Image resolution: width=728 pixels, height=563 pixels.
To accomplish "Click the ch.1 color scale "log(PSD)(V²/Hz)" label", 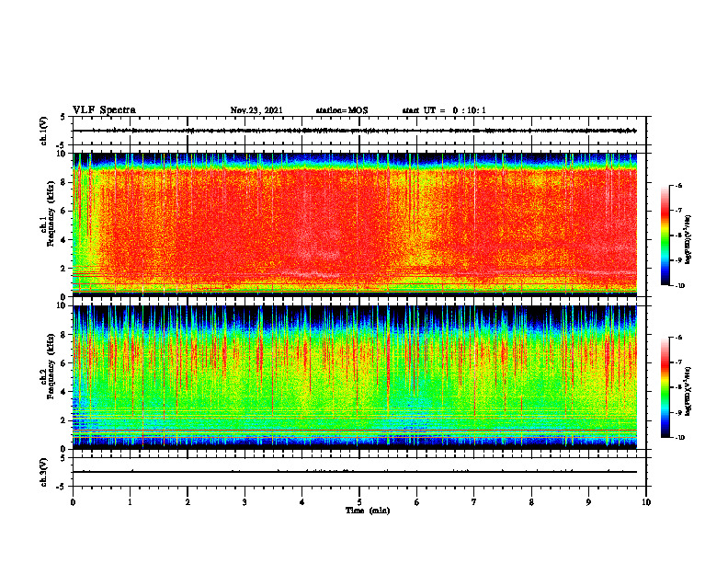I will (688, 239).
